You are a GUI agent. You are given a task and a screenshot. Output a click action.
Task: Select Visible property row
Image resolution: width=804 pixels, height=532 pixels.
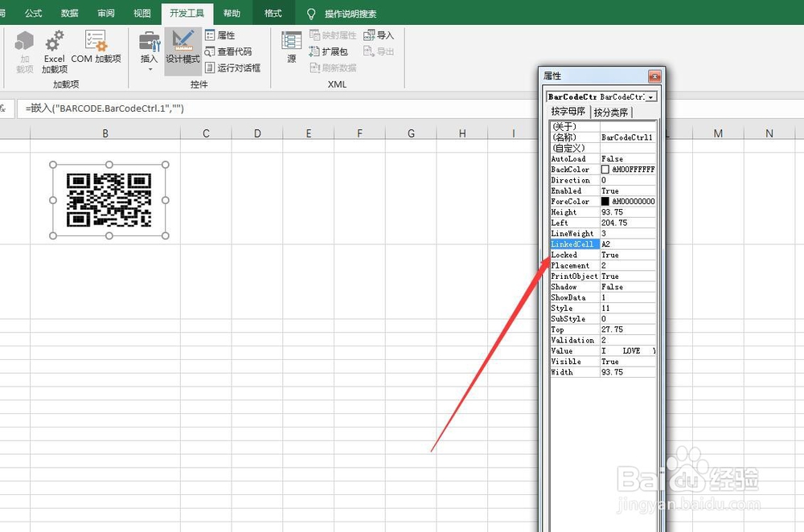(x=603, y=362)
